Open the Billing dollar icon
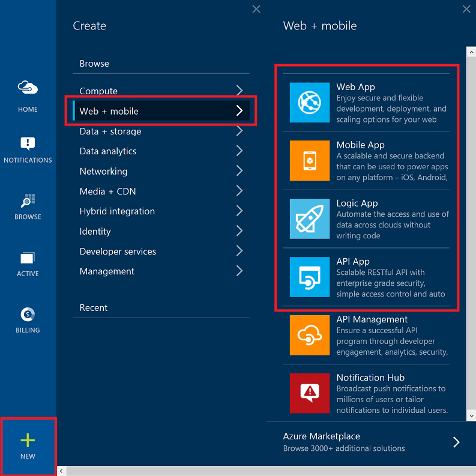The width and height of the screenshot is (476, 476). click(x=28, y=314)
